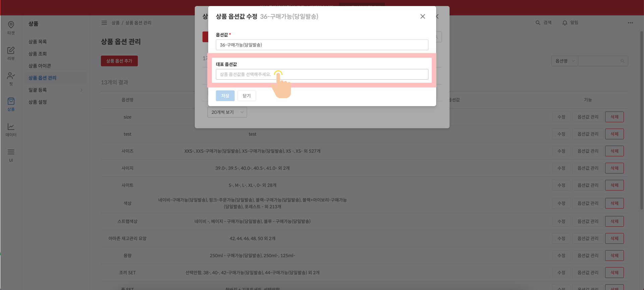
Task: Click 옵션값 관리 for the 색상 row
Action: [588, 203]
